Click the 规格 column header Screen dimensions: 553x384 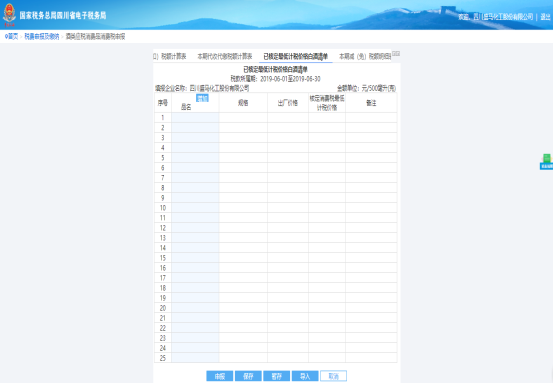[243, 103]
